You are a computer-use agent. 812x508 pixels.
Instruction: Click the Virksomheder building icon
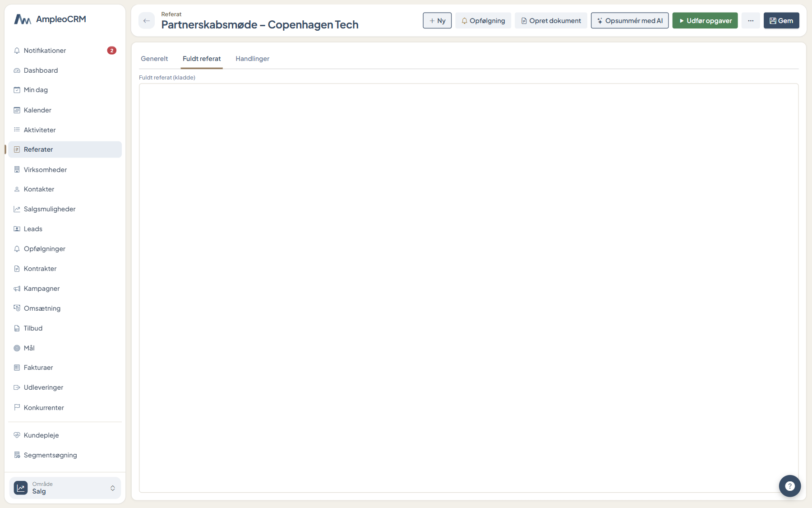tap(17, 170)
